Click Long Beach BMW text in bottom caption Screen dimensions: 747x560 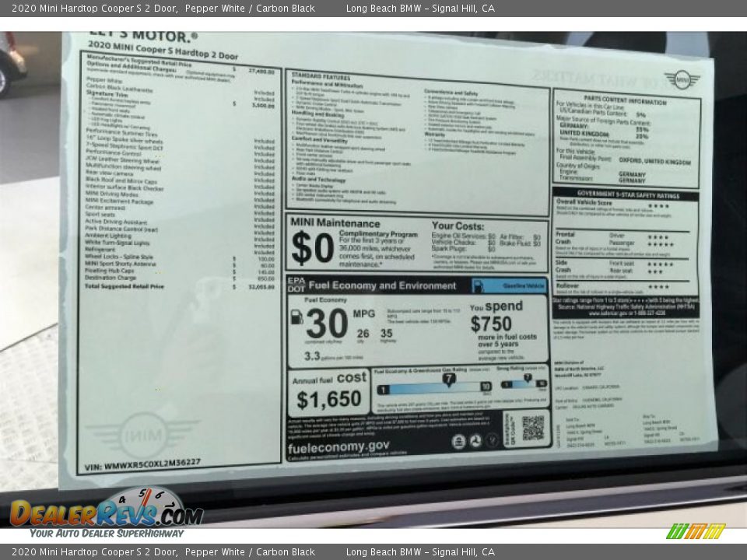tap(384, 552)
